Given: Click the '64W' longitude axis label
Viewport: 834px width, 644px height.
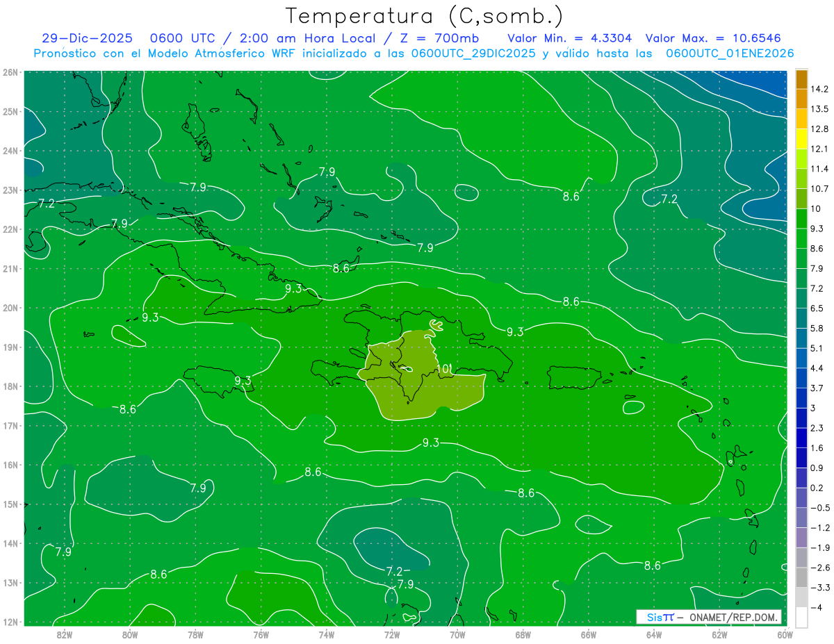Looking at the screenshot, I should [x=653, y=634].
